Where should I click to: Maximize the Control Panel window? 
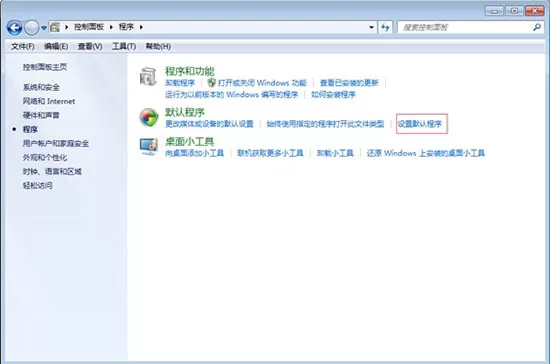coord(514,11)
